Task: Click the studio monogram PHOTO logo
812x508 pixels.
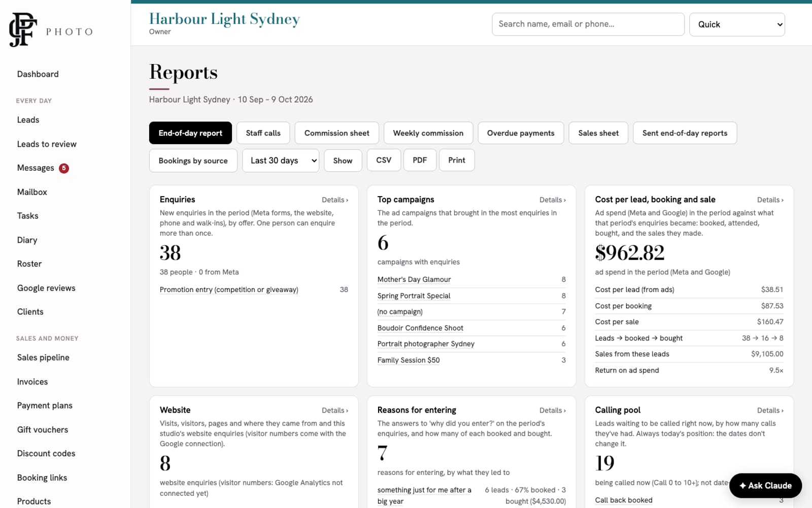Action: point(51,30)
